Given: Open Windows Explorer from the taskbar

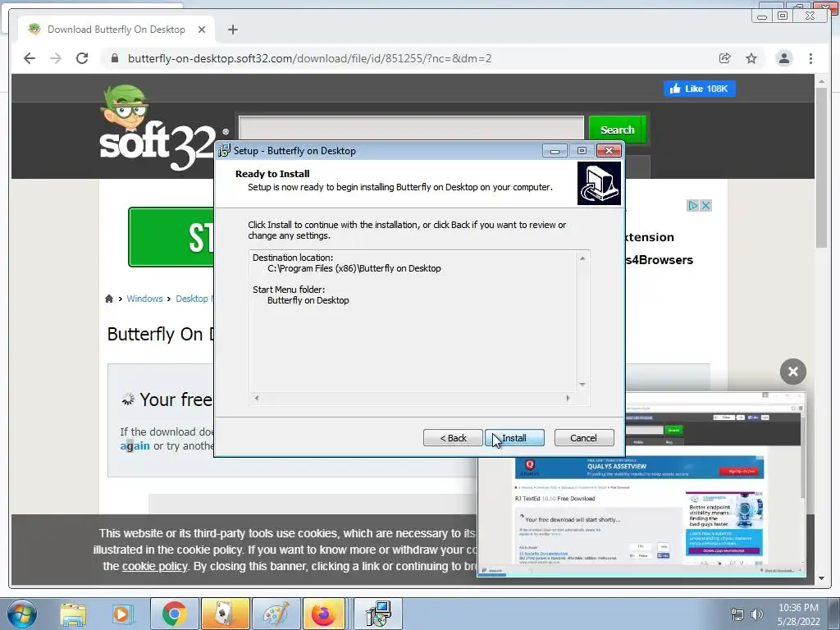Looking at the screenshot, I should pyautogui.click(x=73, y=614).
